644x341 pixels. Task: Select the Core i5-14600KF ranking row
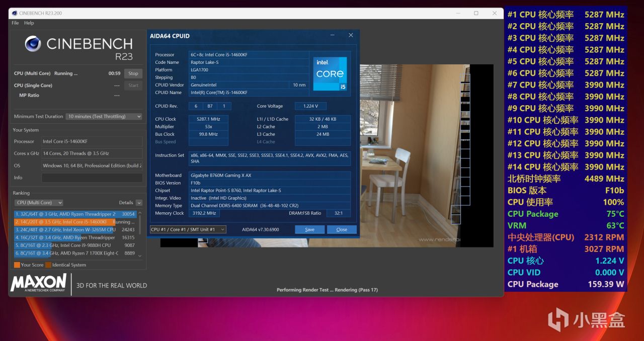click(75, 222)
